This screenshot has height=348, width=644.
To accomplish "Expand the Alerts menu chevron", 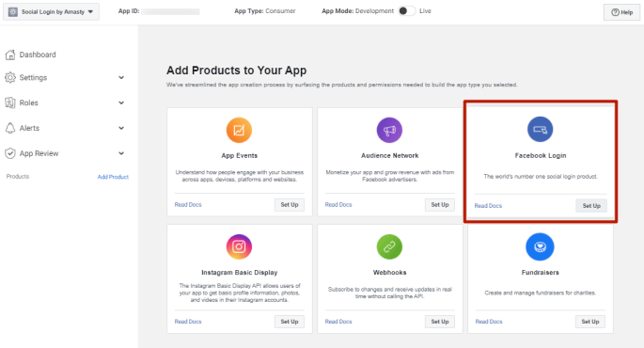I will coord(121,128).
